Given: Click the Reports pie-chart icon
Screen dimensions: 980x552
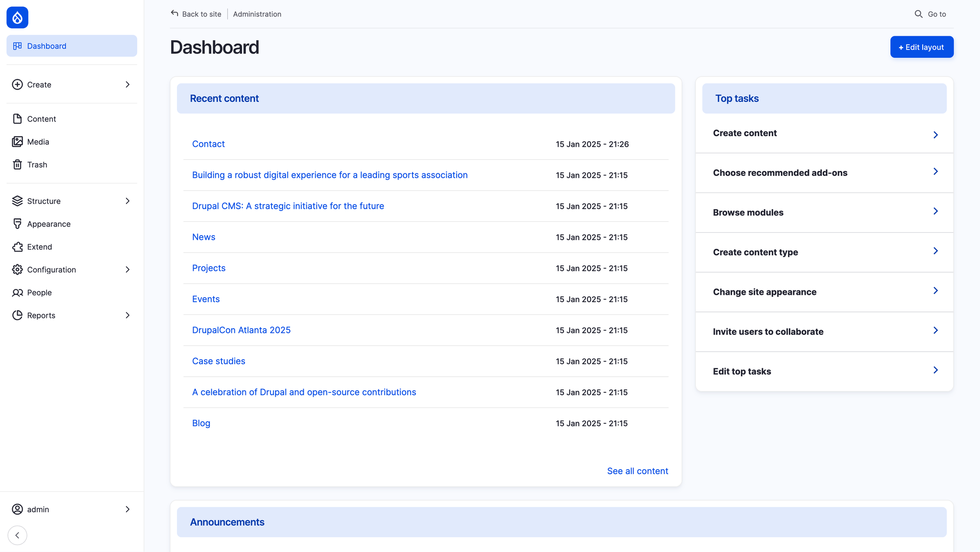Looking at the screenshot, I should (17, 315).
